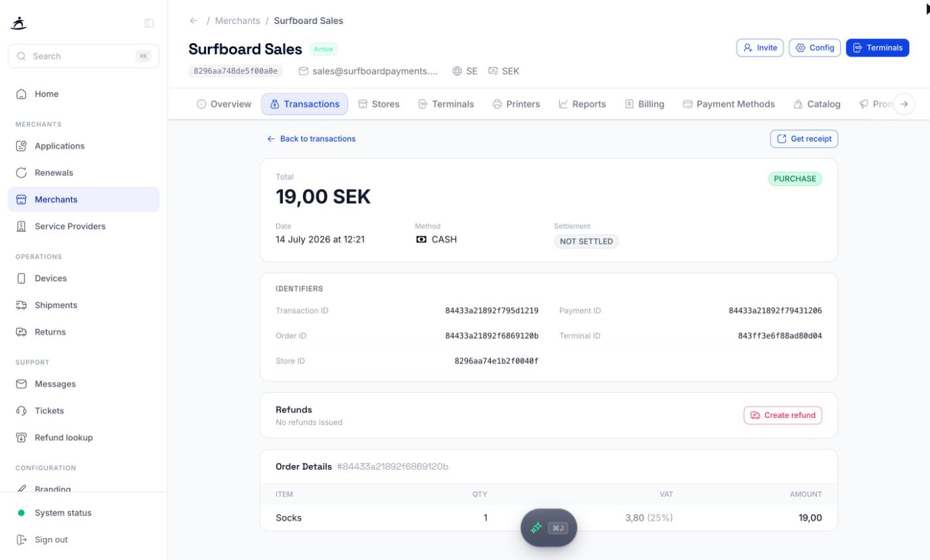Screen dimensions: 930x560
Task: Check System status in the sidebar
Action: 84,513
